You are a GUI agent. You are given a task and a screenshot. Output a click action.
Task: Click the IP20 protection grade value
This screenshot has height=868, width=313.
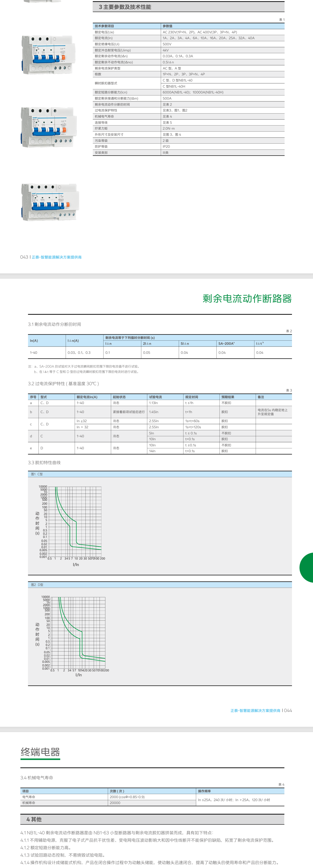click(166, 147)
